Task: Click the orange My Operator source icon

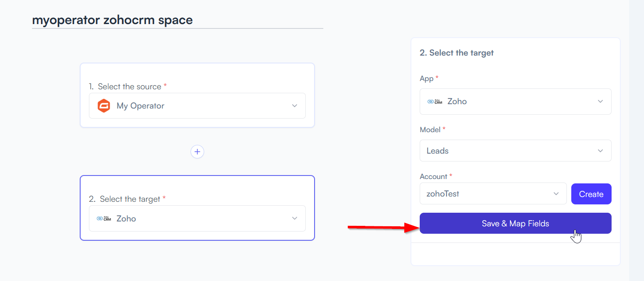Action: [103, 105]
